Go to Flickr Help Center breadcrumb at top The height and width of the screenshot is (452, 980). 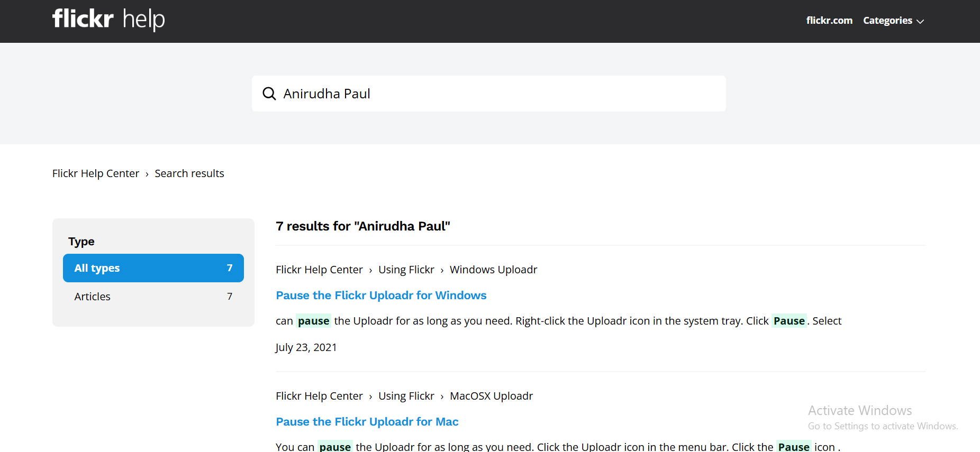pos(96,173)
